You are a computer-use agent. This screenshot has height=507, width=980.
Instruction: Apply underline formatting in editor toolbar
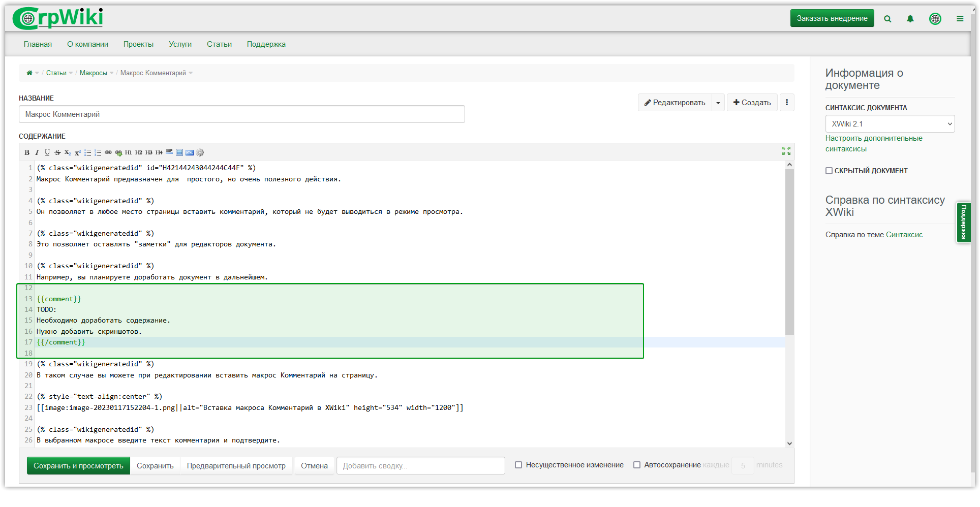[47, 152]
